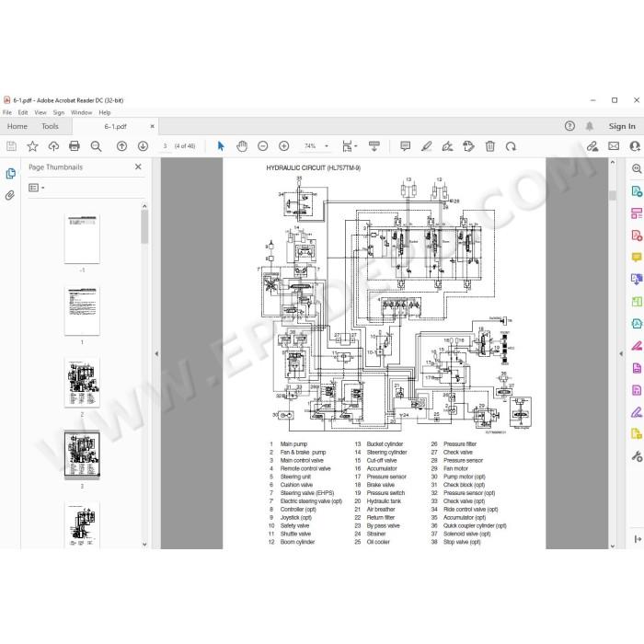Screen dimensions: 644x644
Task: Toggle the Attachments paperclip panel
Action: pos(10,195)
